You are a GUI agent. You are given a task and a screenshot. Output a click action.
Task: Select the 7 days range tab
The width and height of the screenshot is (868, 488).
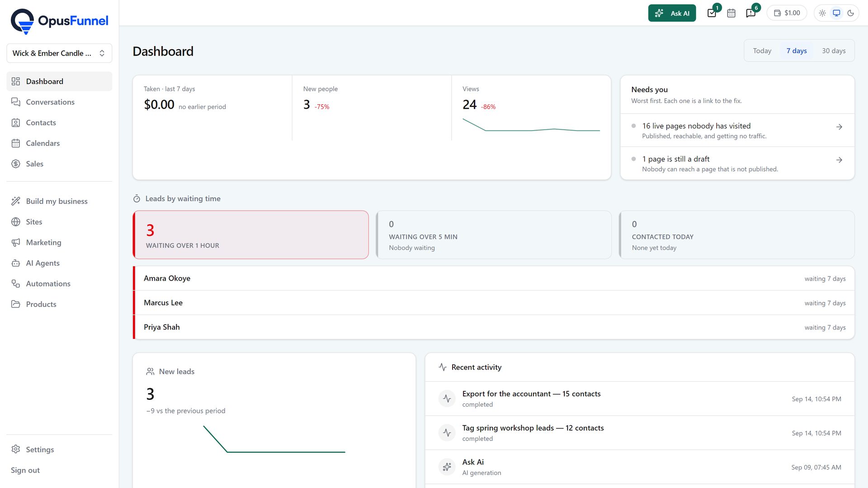point(796,51)
